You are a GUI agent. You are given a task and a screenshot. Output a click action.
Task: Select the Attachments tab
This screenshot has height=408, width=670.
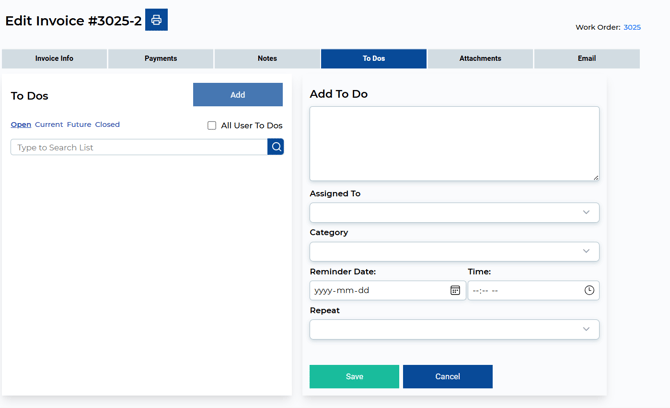pos(480,59)
